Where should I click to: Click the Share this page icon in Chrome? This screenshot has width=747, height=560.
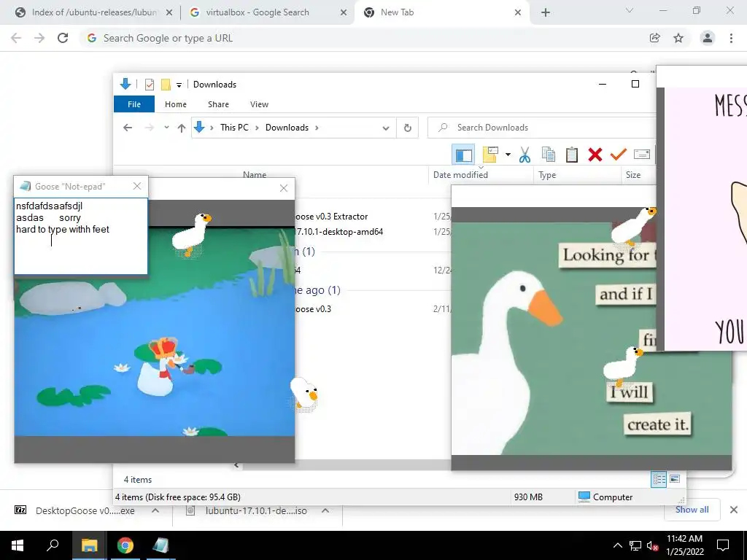point(655,38)
